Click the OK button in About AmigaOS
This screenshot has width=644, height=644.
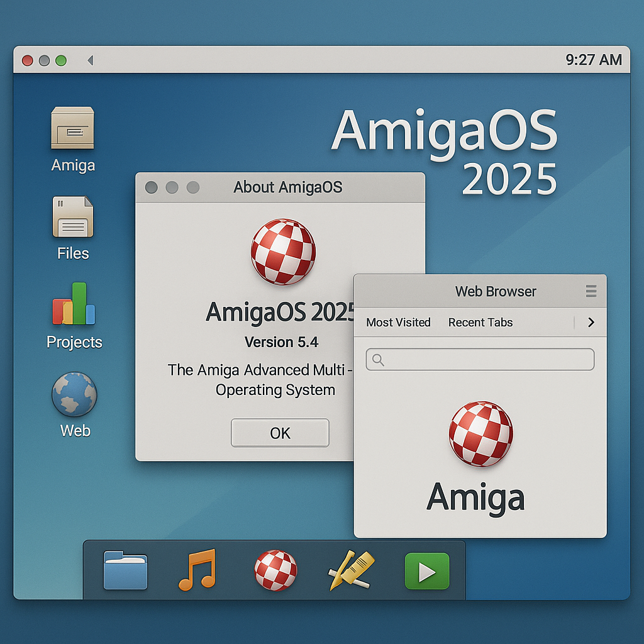[x=280, y=433]
